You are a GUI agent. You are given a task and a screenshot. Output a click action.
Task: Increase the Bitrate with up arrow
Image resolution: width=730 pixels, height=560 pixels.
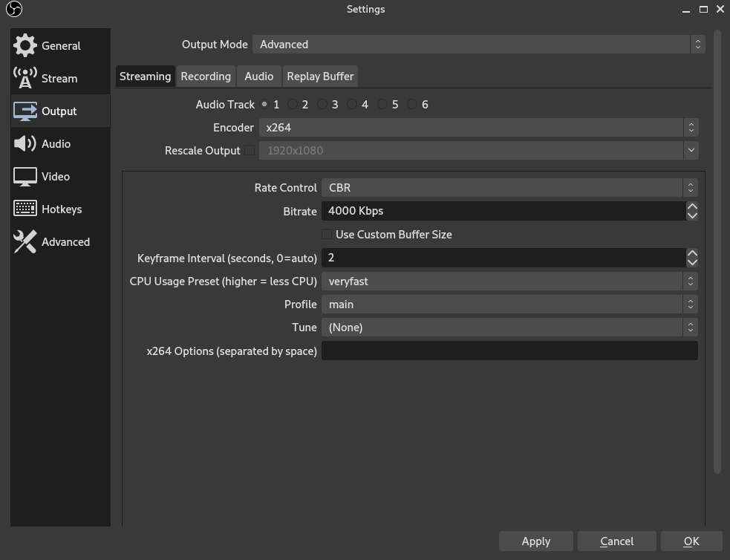pos(692,206)
